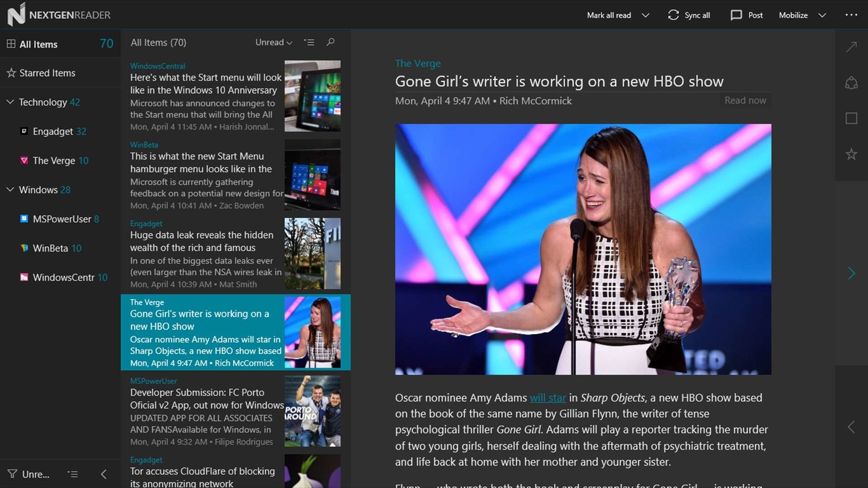Go to next article with right chevron
Screen dimensions: 868x488
tap(851, 273)
